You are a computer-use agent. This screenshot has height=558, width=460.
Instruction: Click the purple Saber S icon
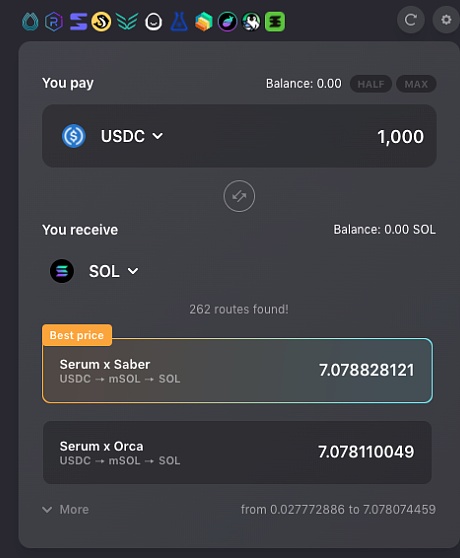[78, 22]
